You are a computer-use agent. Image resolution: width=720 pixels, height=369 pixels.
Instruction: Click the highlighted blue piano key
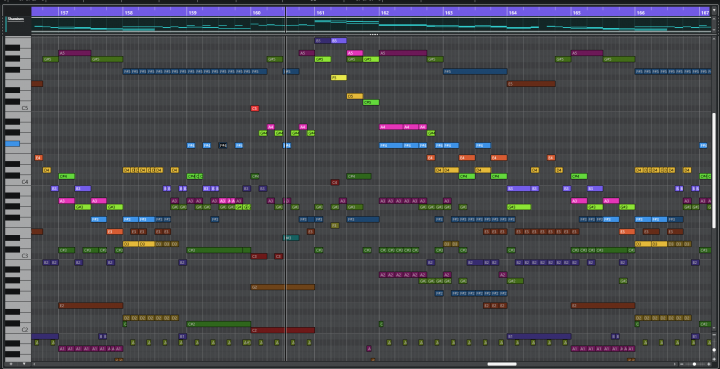(x=12, y=144)
